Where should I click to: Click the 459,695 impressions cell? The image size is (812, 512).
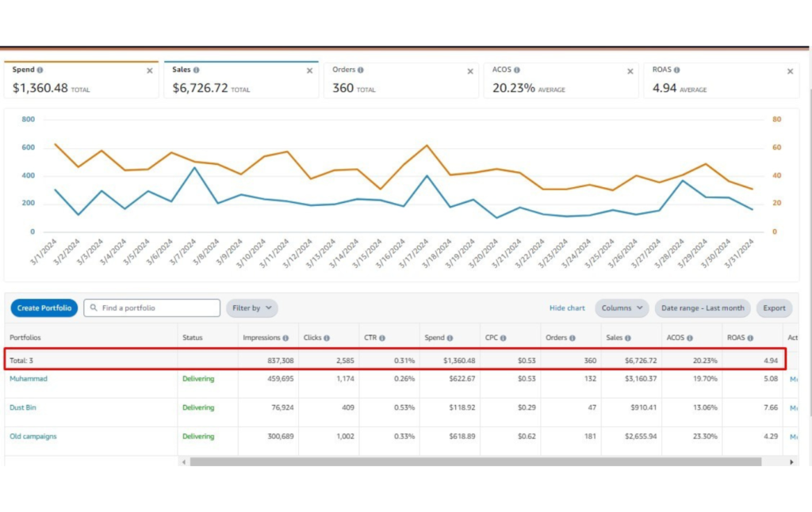tap(281, 378)
